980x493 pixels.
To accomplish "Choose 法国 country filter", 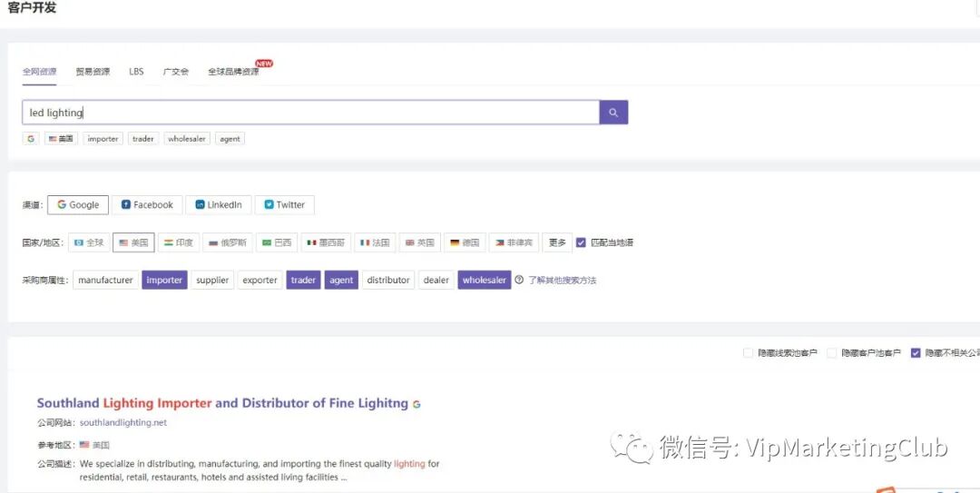I will tap(375, 242).
